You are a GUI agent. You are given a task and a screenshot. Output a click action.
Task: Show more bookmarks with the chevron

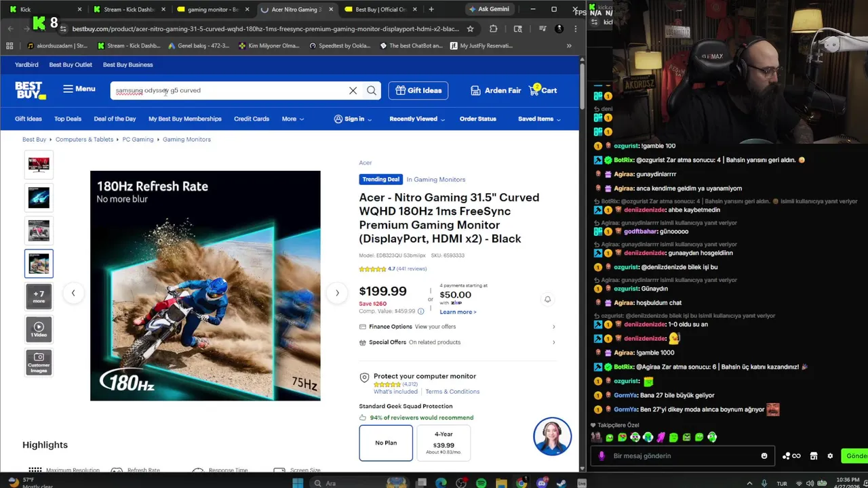pyautogui.click(x=569, y=46)
